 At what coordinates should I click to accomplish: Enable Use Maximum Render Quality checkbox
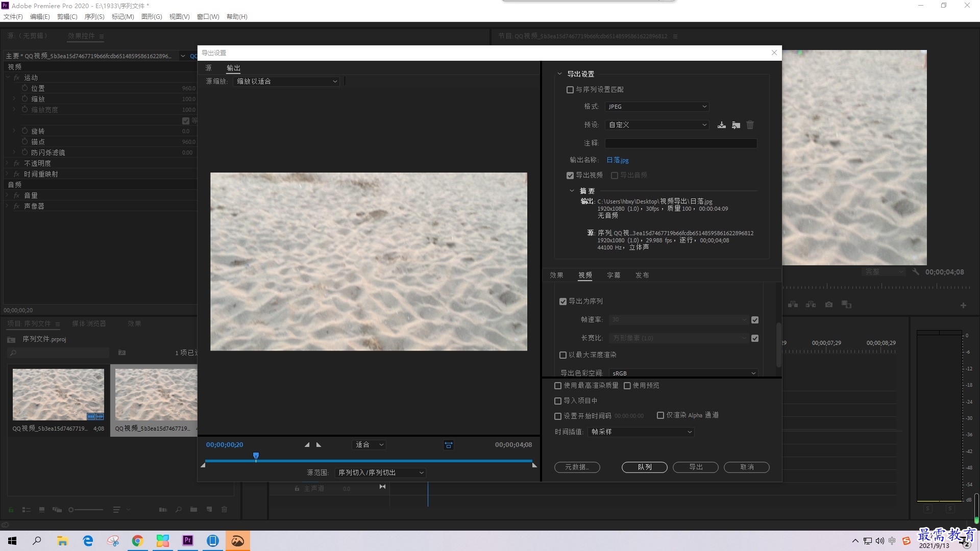558,386
